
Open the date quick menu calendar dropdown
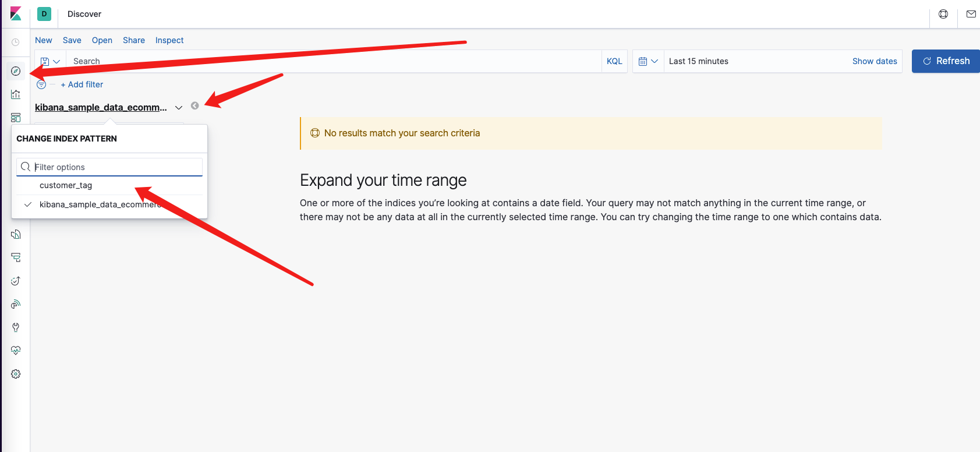point(648,61)
